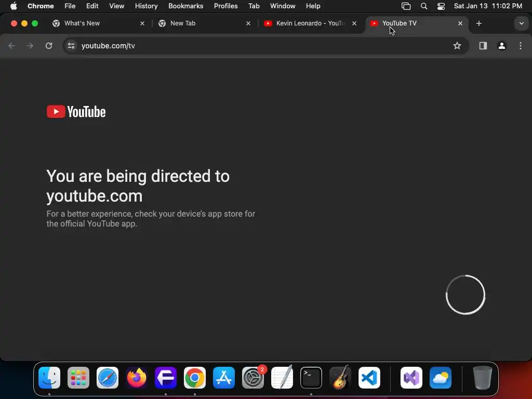Click the address bar URL youtube.com/tv
Screen dimensions: 532x399
pyautogui.click(x=108, y=46)
